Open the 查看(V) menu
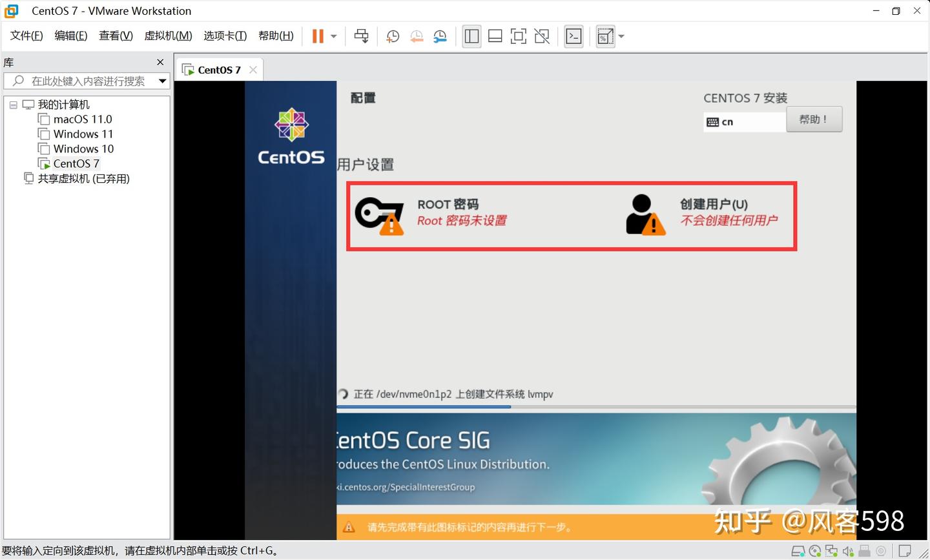Image resolution: width=930 pixels, height=560 pixels. (116, 36)
